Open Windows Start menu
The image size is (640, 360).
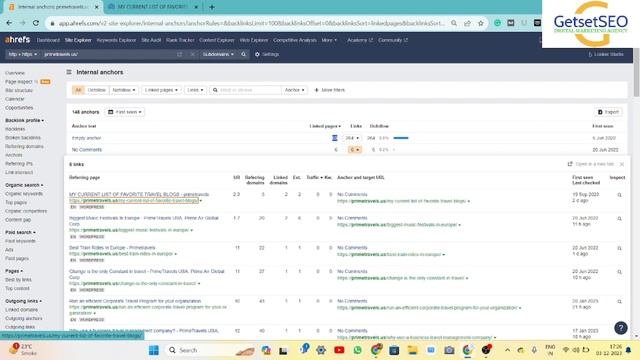pos(154,350)
